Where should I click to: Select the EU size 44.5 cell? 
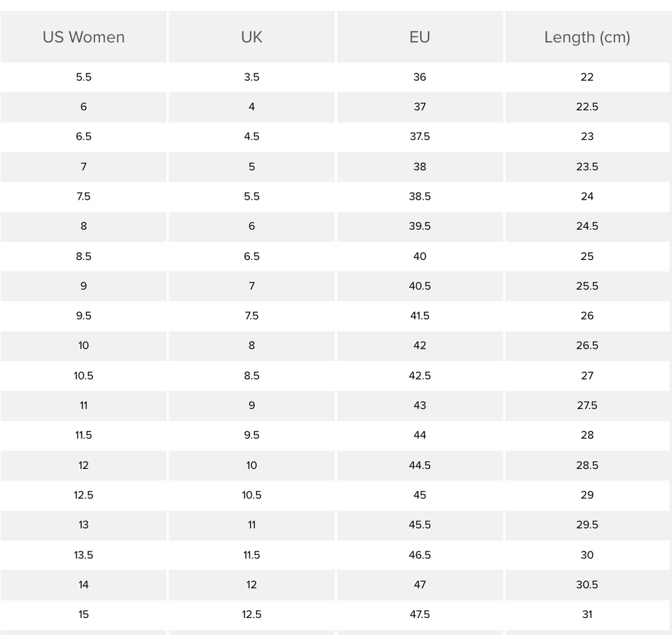(x=420, y=465)
